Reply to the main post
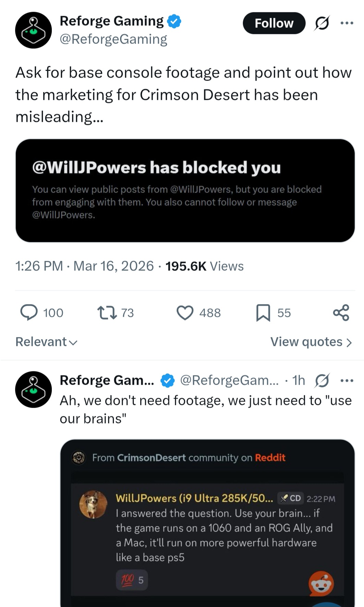The width and height of the screenshot is (364, 607). (x=29, y=313)
